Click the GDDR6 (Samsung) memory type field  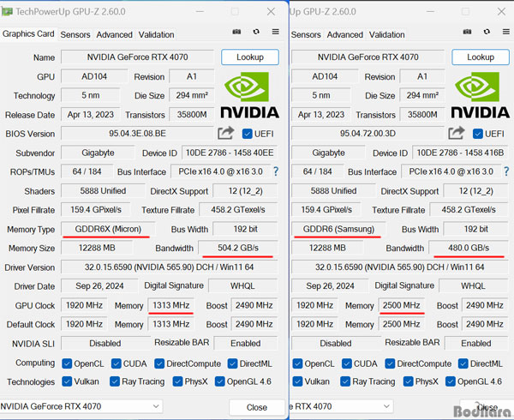tap(338, 229)
